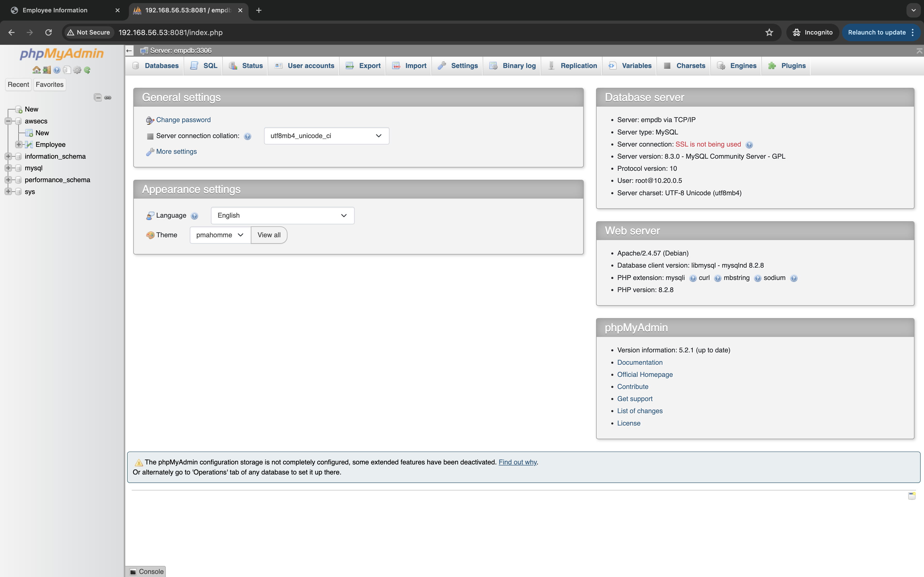Image resolution: width=924 pixels, height=577 pixels.
Task: Click the Collapse all tree icon
Action: coord(98,97)
